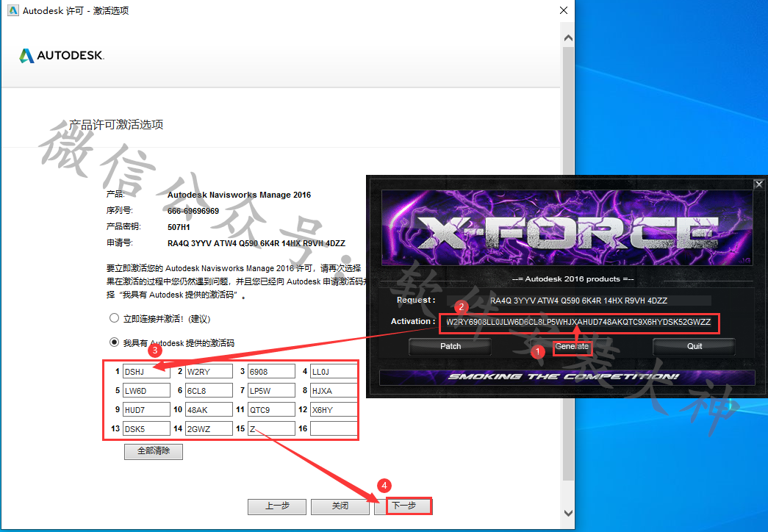Viewport: 768px width, 532px height.
Task: Go back with the 上一步 button
Action: [277, 506]
